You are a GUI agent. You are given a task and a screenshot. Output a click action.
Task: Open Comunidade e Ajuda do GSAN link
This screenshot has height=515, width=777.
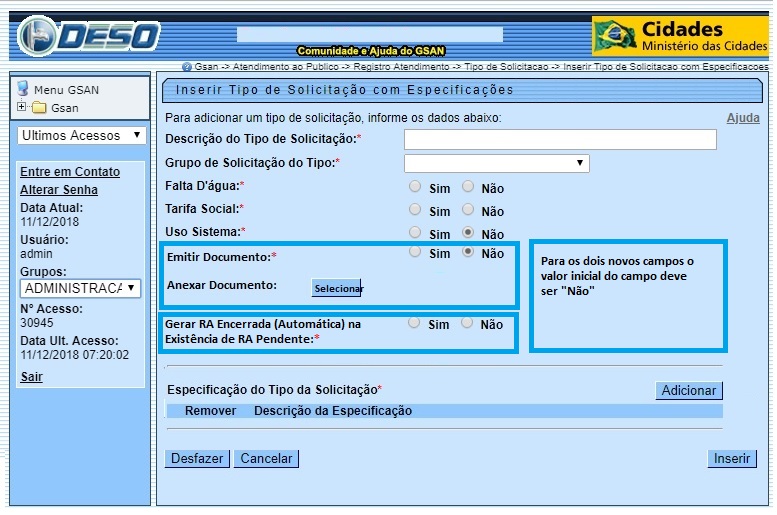(x=371, y=51)
